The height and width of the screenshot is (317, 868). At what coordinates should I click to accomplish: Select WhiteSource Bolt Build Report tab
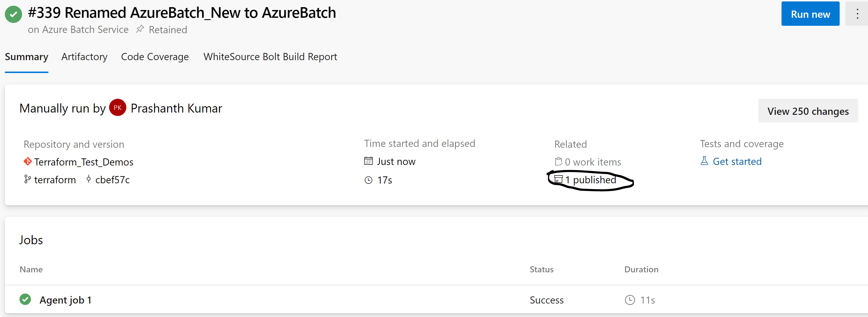(270, 57)
